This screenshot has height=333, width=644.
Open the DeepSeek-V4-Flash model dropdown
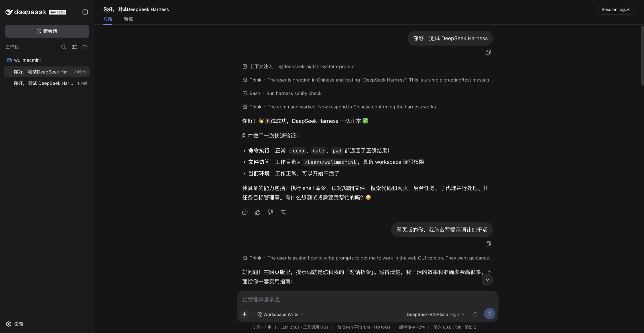point(435,314)
